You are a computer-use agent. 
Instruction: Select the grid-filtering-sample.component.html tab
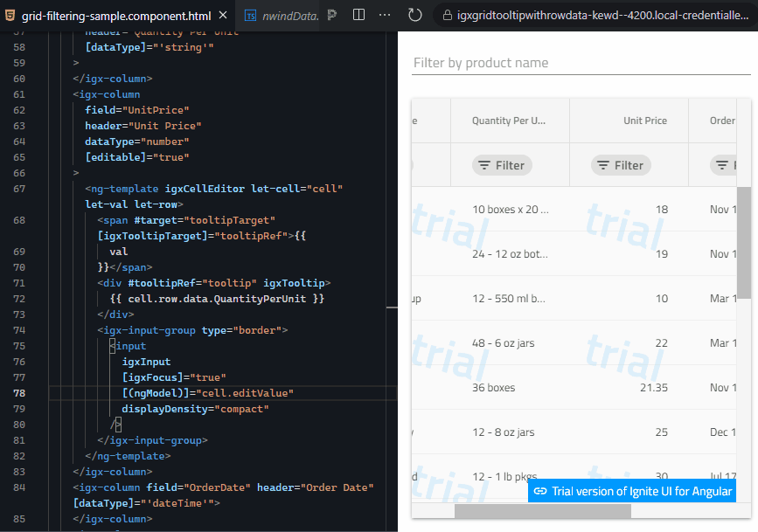click(x=114, y=16)
